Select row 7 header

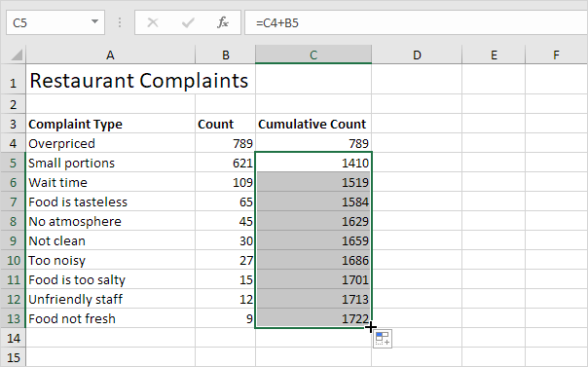(13, 202)
